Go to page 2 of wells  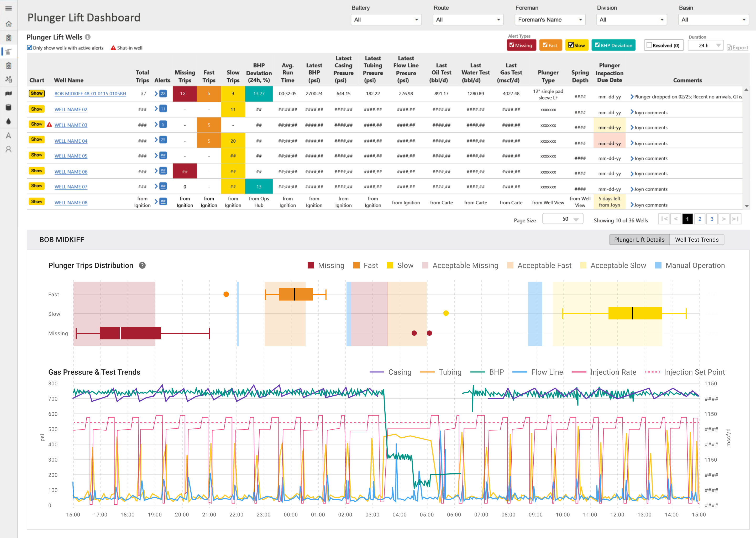pyautogui.click(x=699, y=219)
